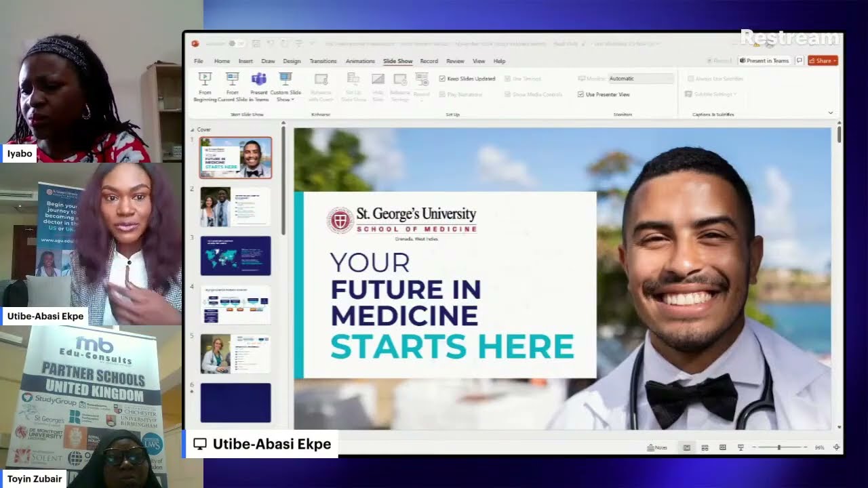Screen dimensions: 868x488
Task: Open the Help tab
Action: coord(499,61)
